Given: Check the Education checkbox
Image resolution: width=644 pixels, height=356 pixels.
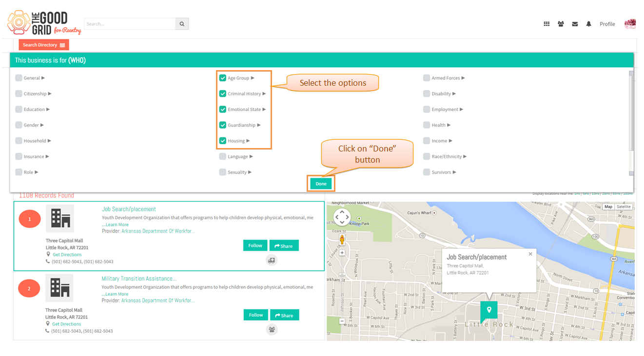Looking at the screenshot, I should (x=19, y=109).
